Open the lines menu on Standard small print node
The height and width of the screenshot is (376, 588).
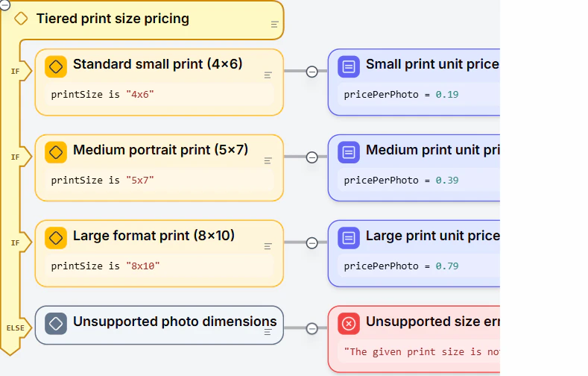point(268,75)
